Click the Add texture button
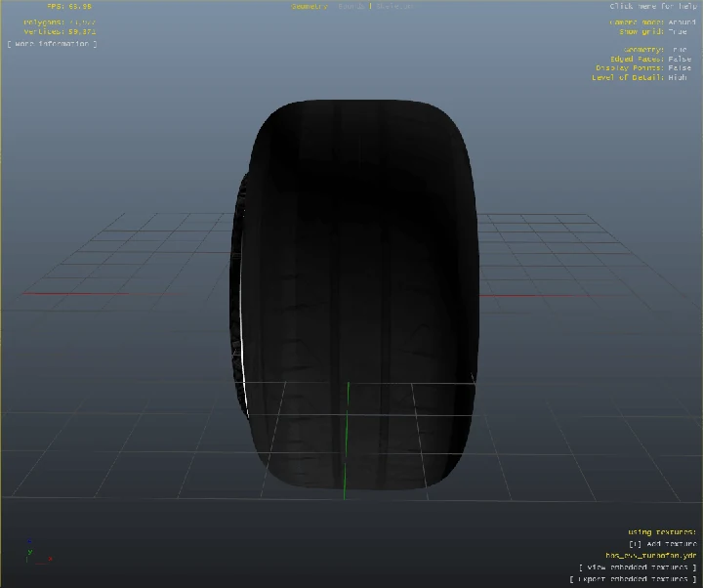Viewport: 703px width, 588px height. pos(663,544)
